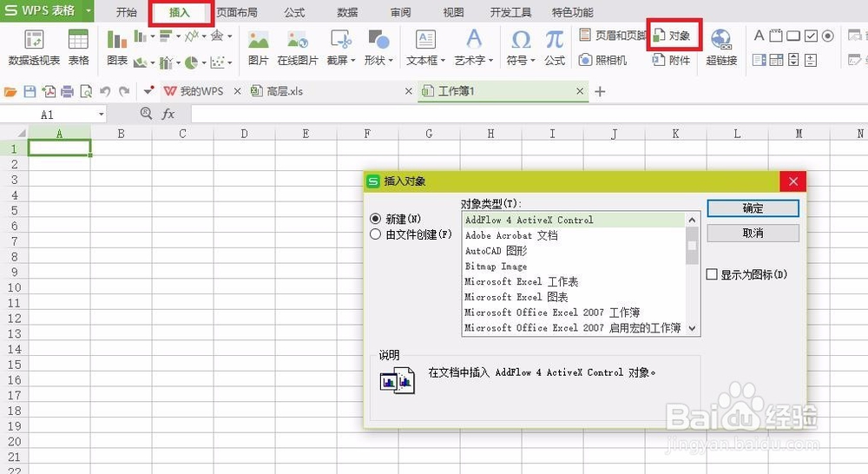868x474 pixels.
Task: Expand the quick access toolbar customize arrow
Action: 148,91
